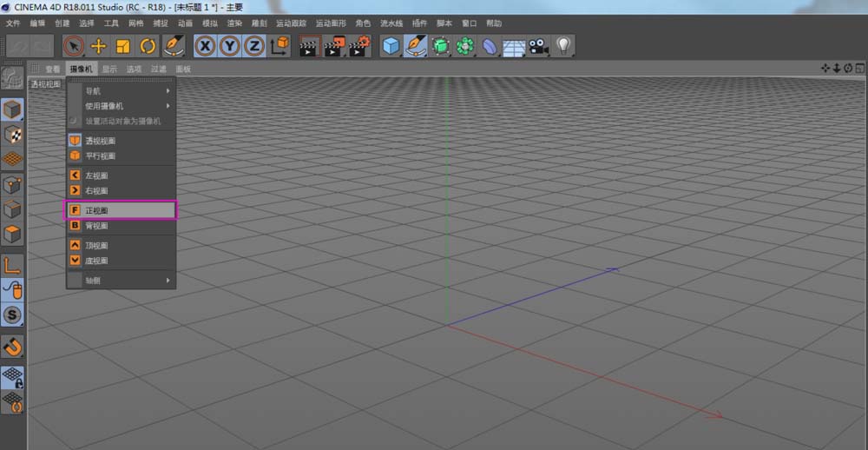Toggle Y axis lock
Screen dimensions: 868x450
coord(230,46)
